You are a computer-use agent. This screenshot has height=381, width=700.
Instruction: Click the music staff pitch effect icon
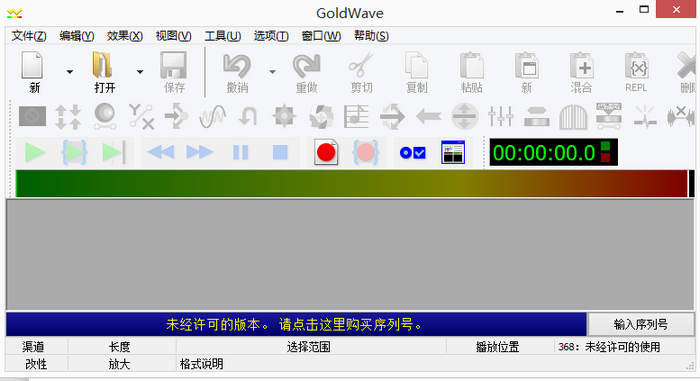tap(356, 117)
